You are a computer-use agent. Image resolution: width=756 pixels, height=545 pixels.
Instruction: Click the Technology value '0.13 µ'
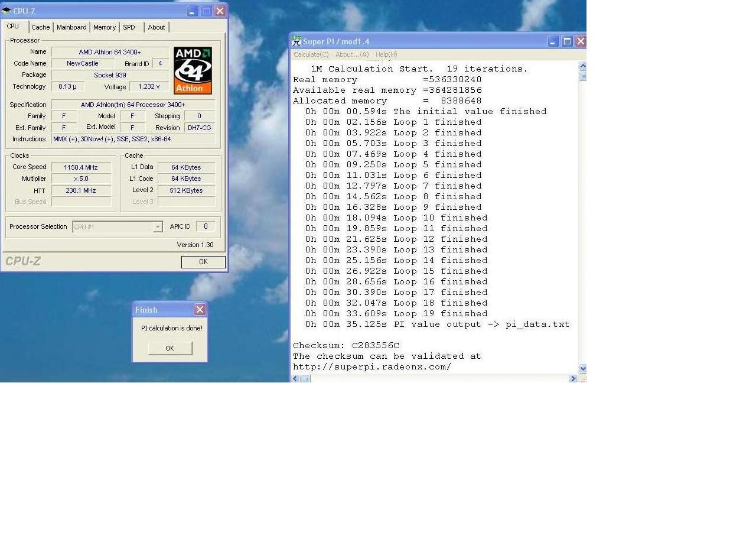click(68, 86)
